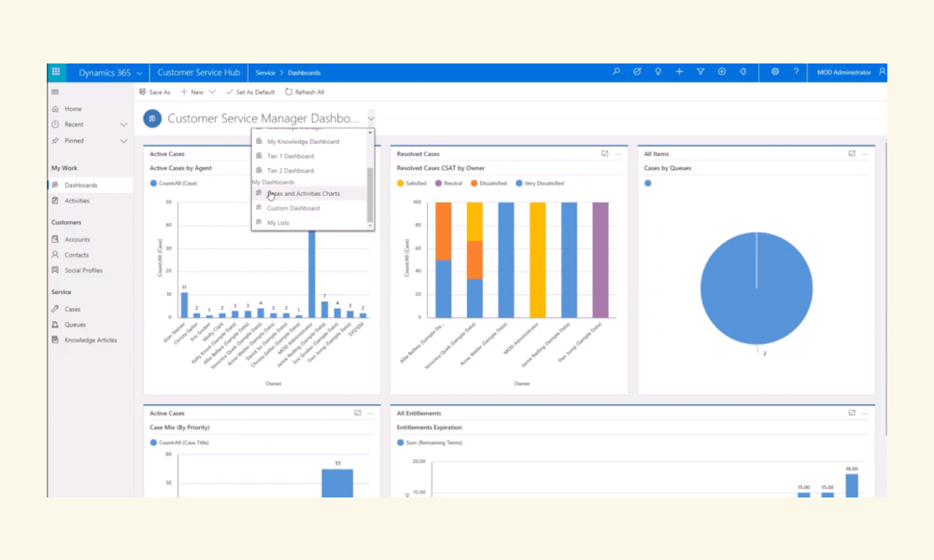Image resolution: width=934 pixels, height=560 pixels.
Task: Click the blue pie in Cases by Queues
Action: (x=756, y=288)
